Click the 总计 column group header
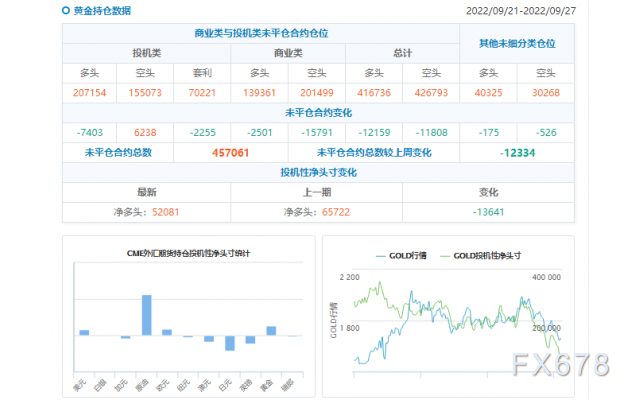This screenshot has height=400, width=640. (402, 53)
